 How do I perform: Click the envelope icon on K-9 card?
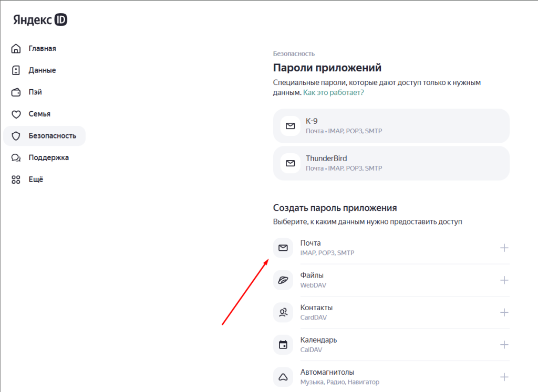coord(291,126)
